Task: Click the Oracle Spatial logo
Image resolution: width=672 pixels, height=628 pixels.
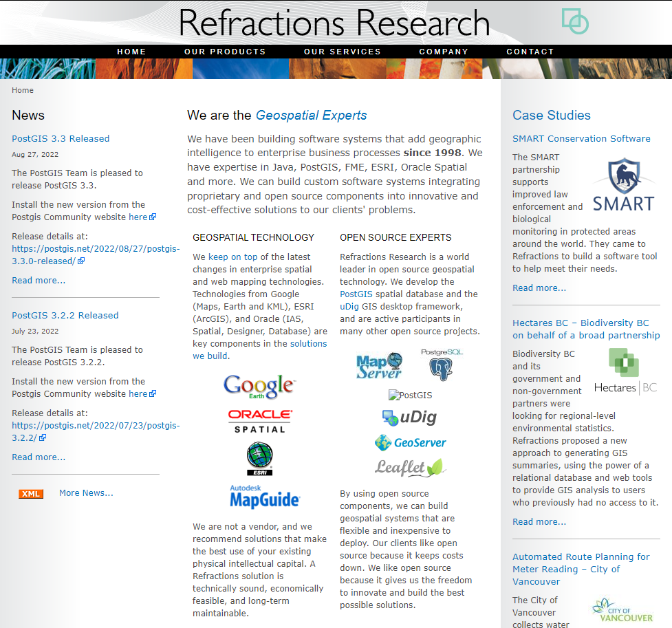Action: pos(260,421)
